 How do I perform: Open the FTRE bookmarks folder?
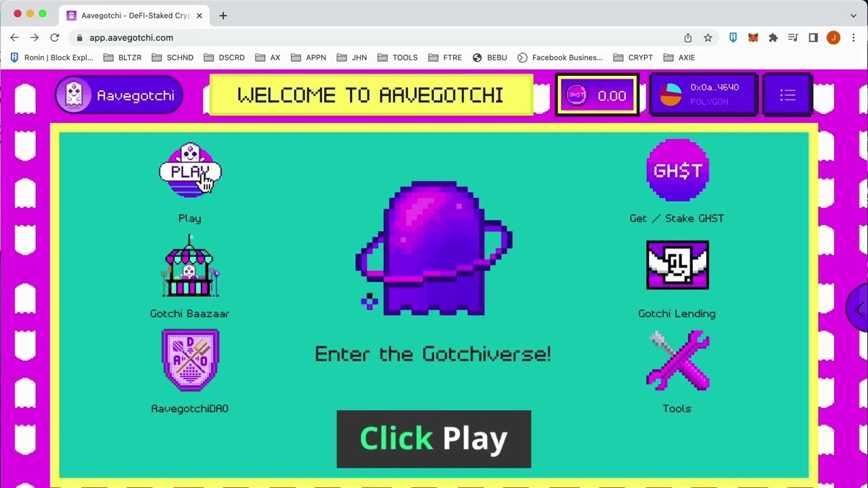click(x=445, y=58)
